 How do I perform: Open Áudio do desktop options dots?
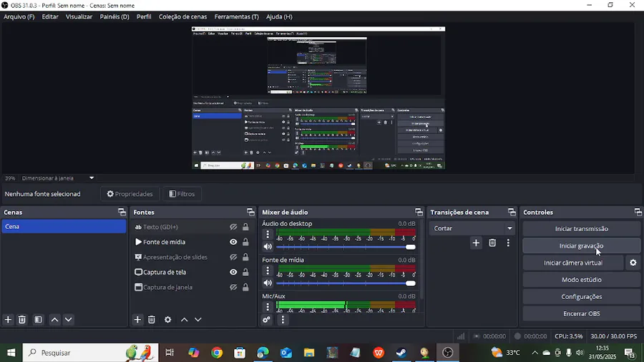point(268,234)
